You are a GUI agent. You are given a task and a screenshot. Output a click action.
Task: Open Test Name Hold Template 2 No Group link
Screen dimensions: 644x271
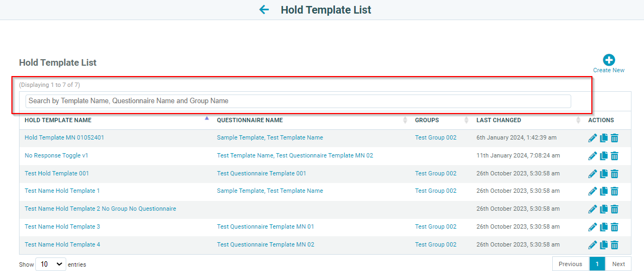[100, 209]
